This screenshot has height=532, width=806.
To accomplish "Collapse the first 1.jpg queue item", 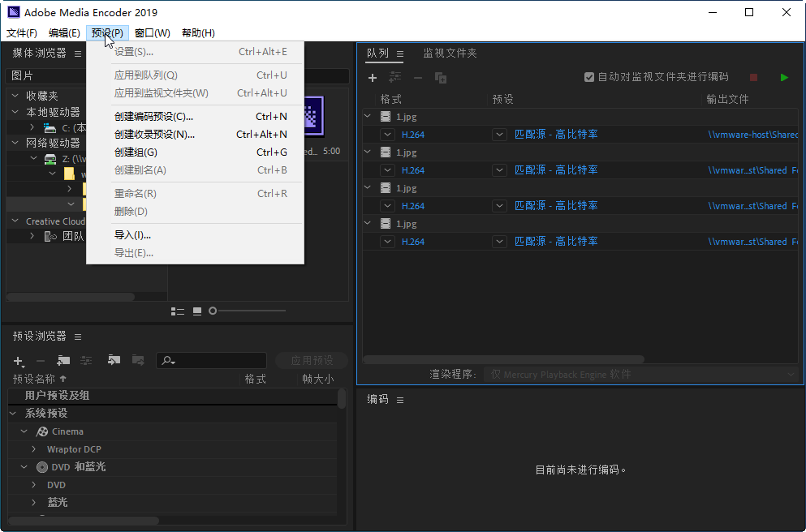I will click(x=368, y=117).
